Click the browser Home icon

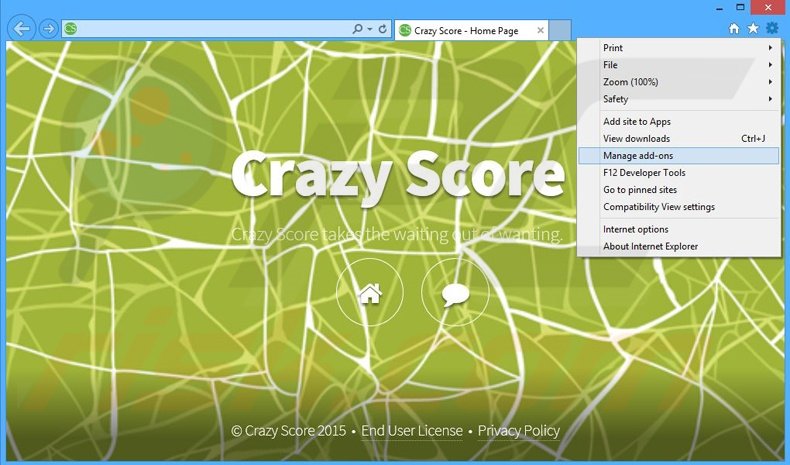point(734,28)
